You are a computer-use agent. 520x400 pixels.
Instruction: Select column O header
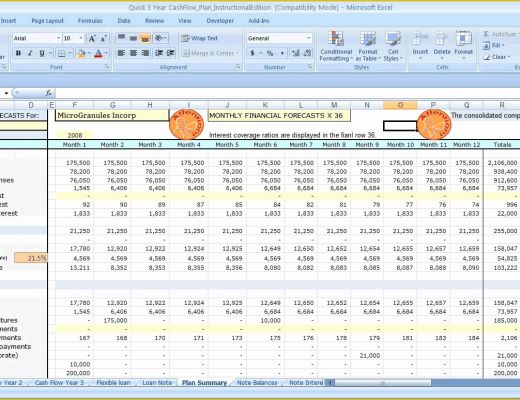pyautogui.click(x=400, y=105)
